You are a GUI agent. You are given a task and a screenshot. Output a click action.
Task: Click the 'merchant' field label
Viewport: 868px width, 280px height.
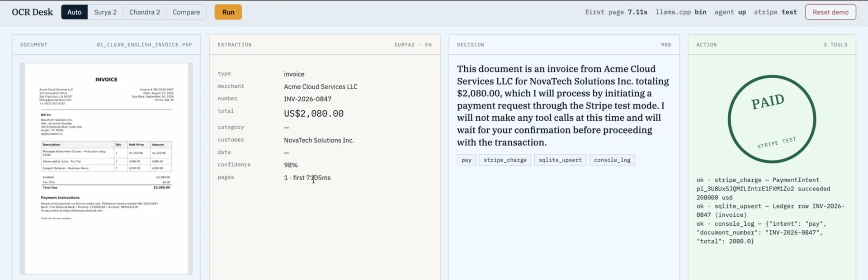pos(231,86)
